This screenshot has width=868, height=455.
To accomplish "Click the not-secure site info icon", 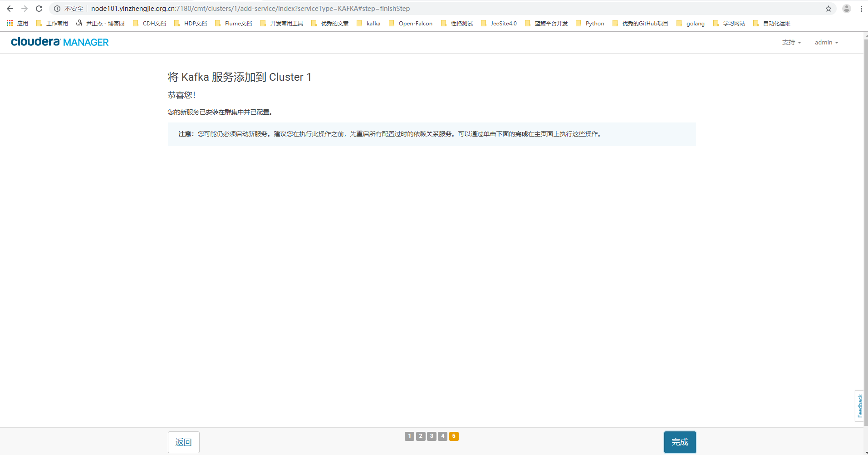I will 57,9.
